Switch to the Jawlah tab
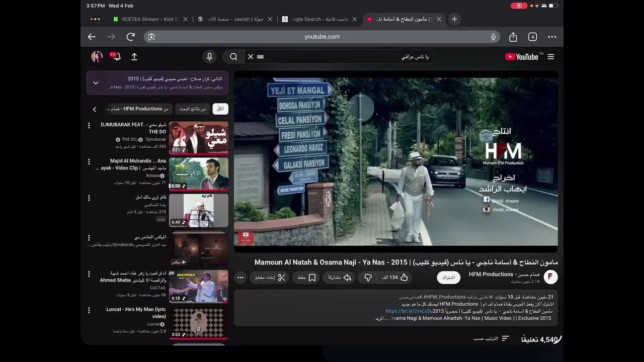Image resolution: width=644 pixels, height=362 pixels. 231,19
